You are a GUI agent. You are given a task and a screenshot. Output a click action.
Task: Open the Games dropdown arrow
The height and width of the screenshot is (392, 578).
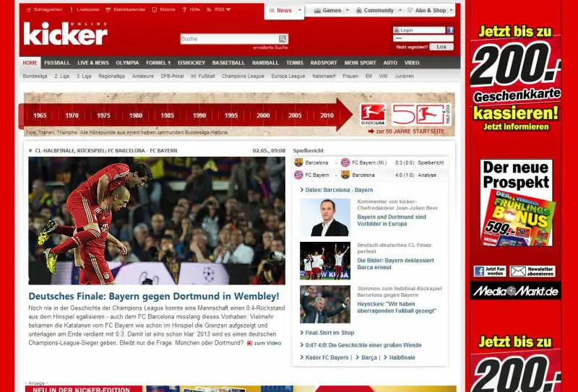tap(348, 10)
